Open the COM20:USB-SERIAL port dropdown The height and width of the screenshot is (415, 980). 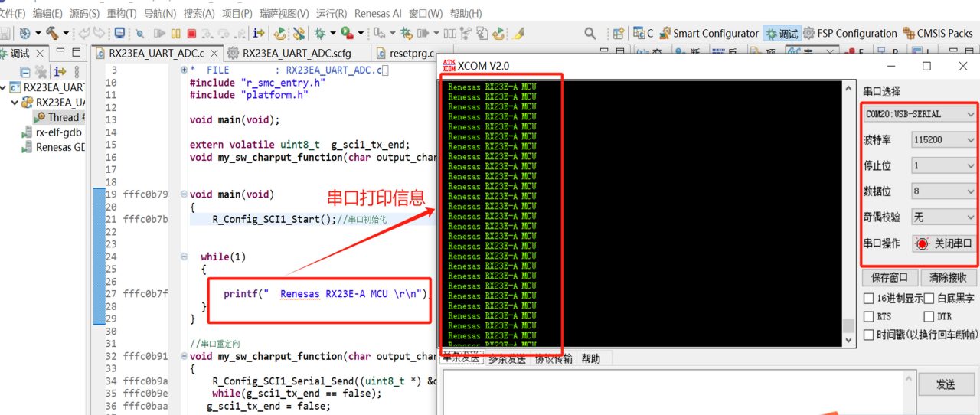(920, 114)
